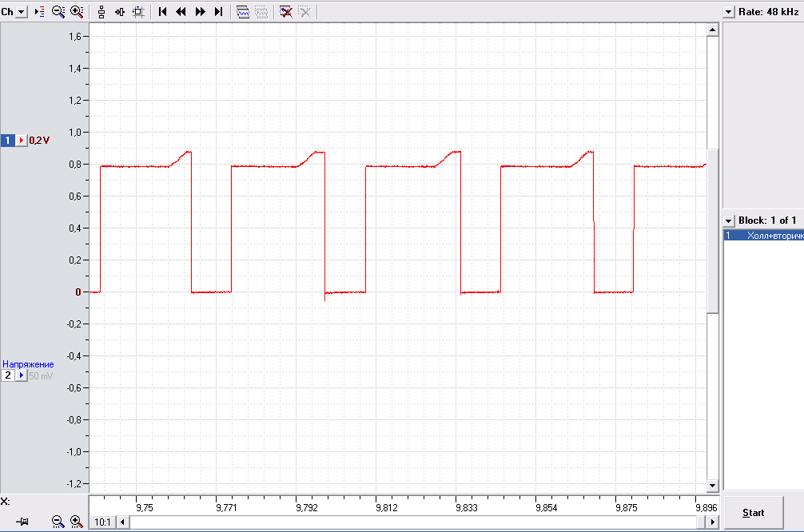804x532 pixels.
Task: Click the stacked channels arrange icon
Action: pyautogui.click(x=101, y=11)
